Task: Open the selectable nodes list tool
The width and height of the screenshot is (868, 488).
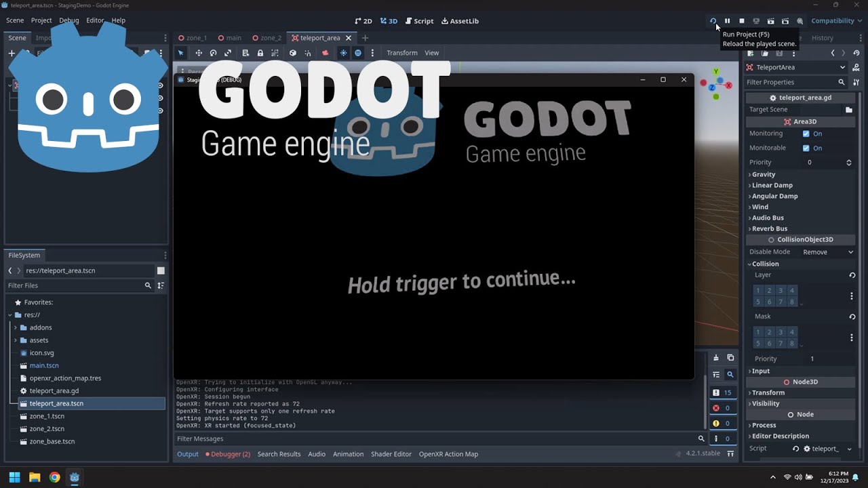Action: coord(245,53)
